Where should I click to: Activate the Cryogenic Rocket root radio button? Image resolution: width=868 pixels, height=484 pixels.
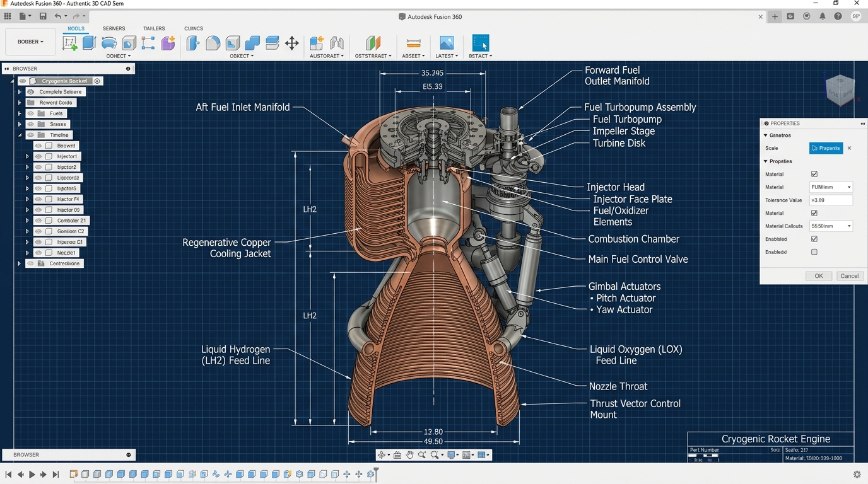97,81
